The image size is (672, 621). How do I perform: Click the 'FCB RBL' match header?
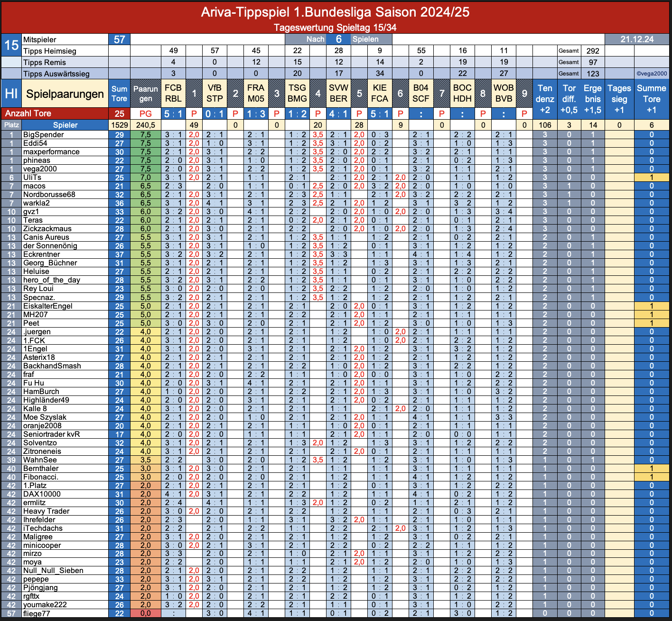coord(173,94)
